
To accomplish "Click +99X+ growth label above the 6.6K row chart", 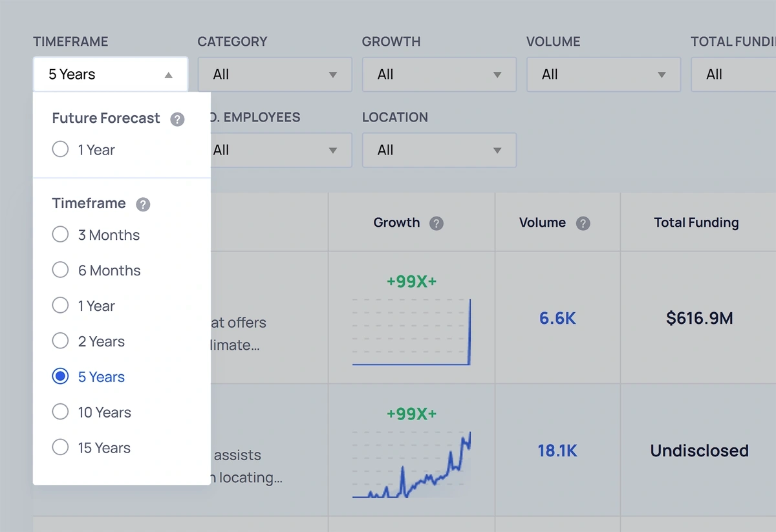I will click(411, 281).
